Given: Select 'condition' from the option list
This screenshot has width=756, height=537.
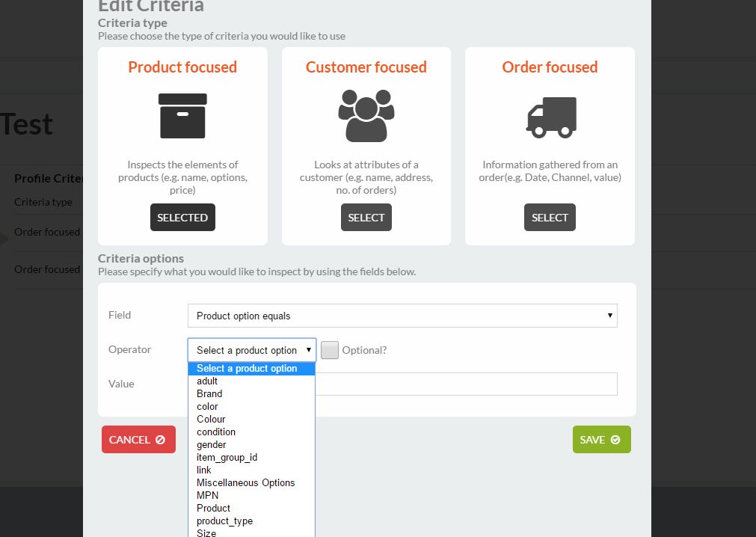Looking at the screenshot, I should click(x=252, y=432).
